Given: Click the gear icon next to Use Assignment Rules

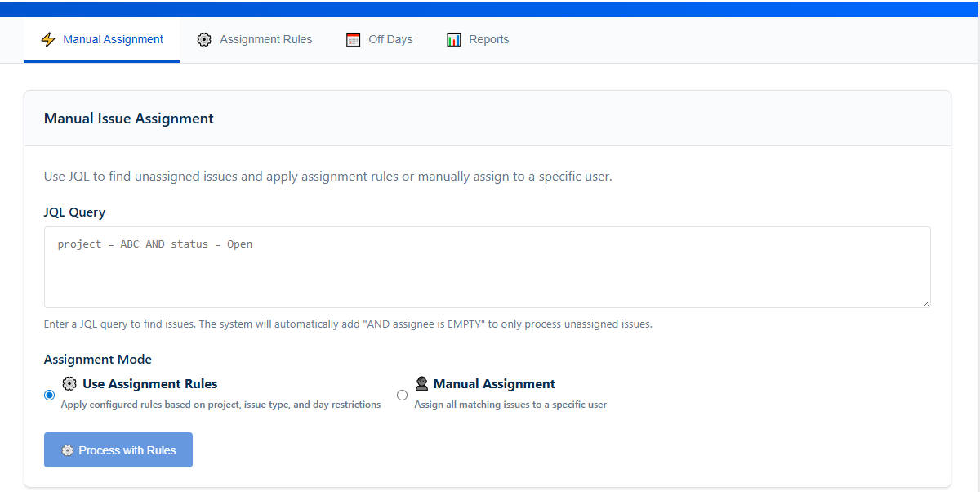Looking at the screenshot, I should tap(69, 382).
